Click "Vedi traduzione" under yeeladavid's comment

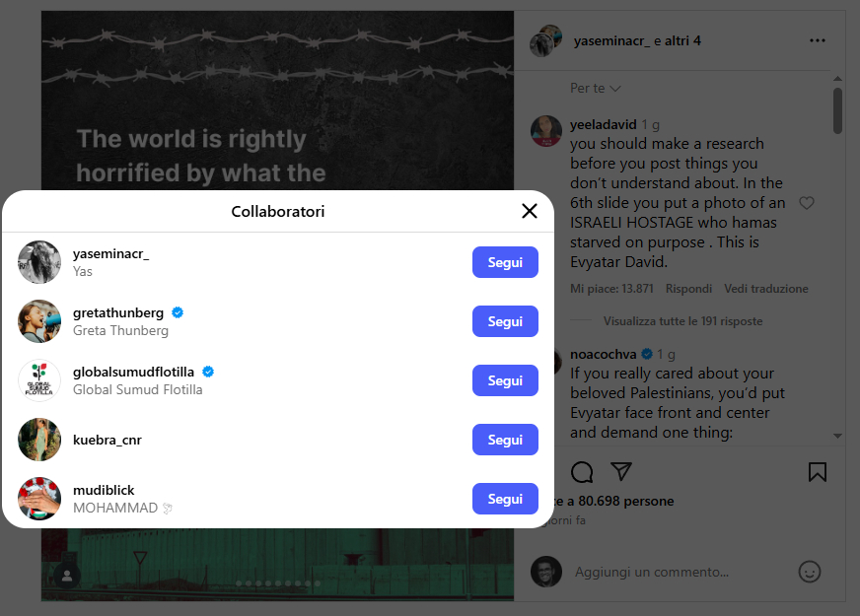766,289
